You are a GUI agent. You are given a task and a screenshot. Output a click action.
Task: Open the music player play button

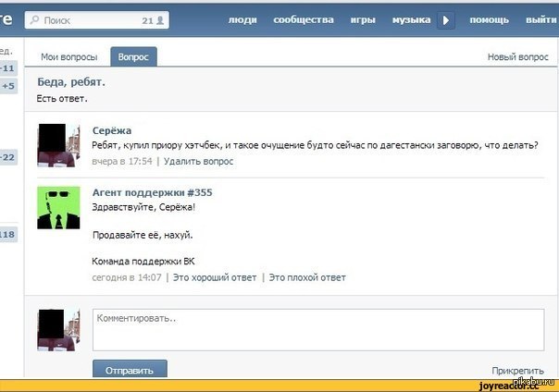(x=446, y=20)
